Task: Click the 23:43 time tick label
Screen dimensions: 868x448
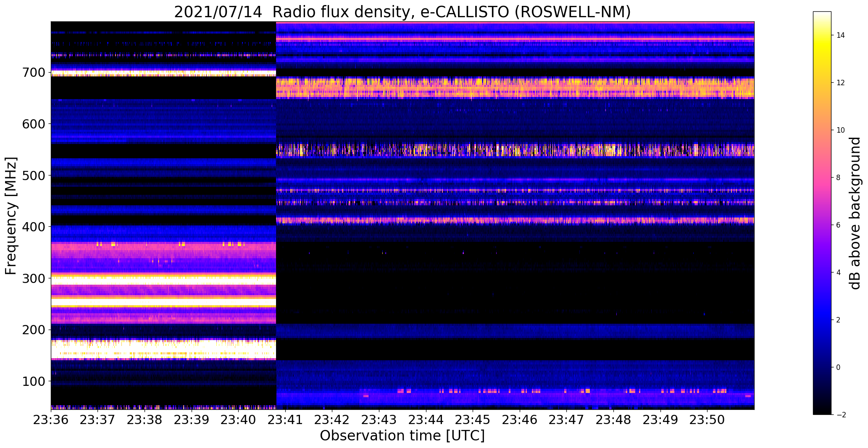Action: click(379, 420)
